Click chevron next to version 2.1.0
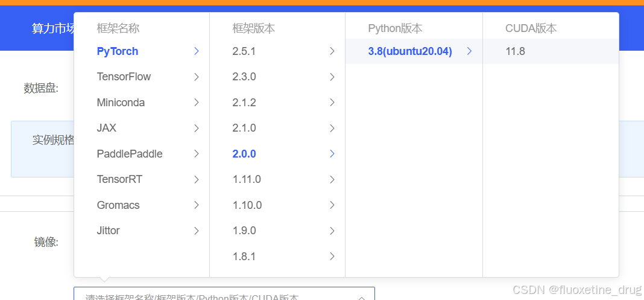The image size is (644, 300). pyautogui.click(x=332, y=128)
